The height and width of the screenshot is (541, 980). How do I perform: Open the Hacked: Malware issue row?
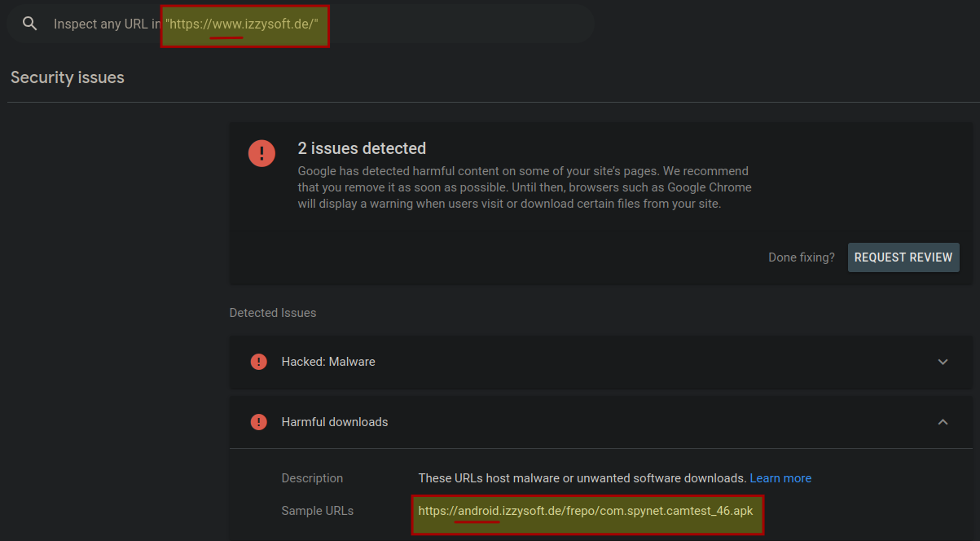[x=570, y=362]
